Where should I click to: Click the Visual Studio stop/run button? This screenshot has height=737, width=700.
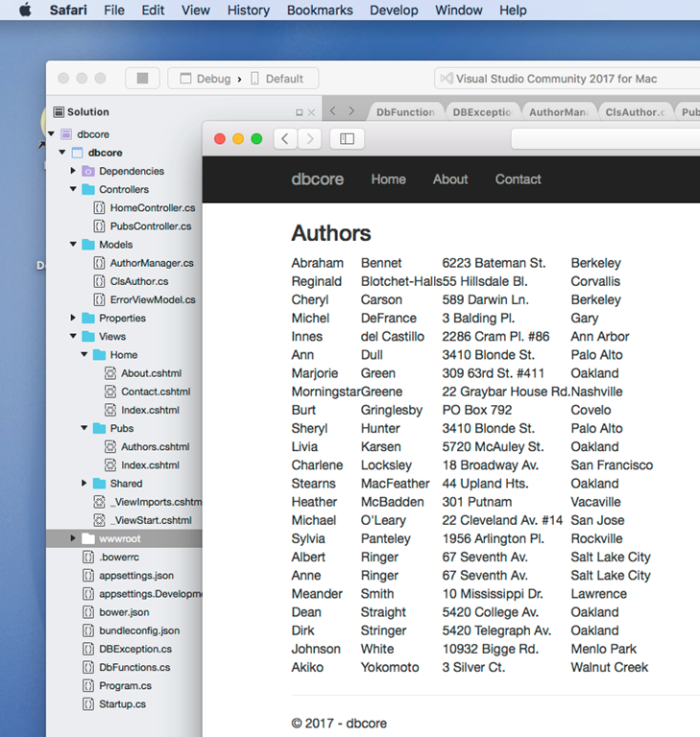(x=142, y=79)
